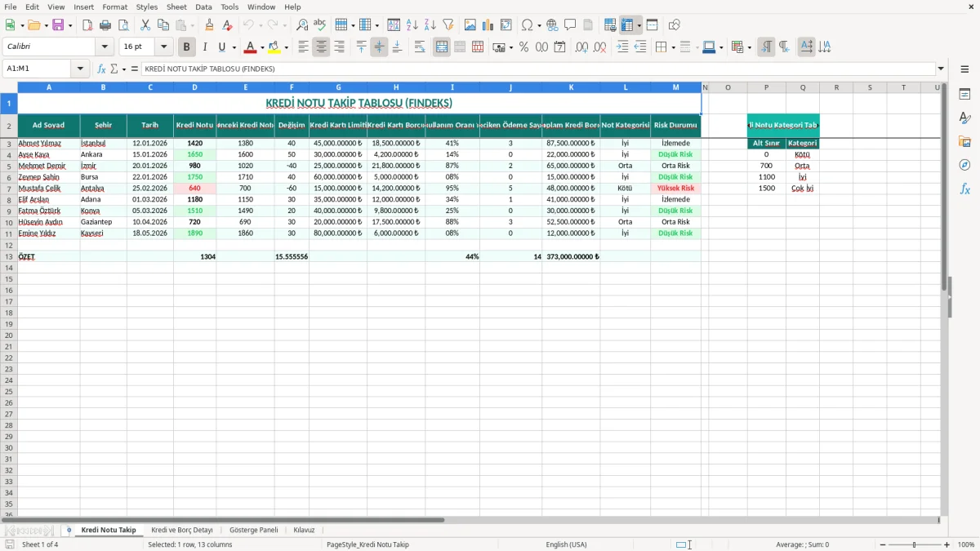The image size is (980, 551).
Task: Click the formula input line
Action: tap(537, 69)
